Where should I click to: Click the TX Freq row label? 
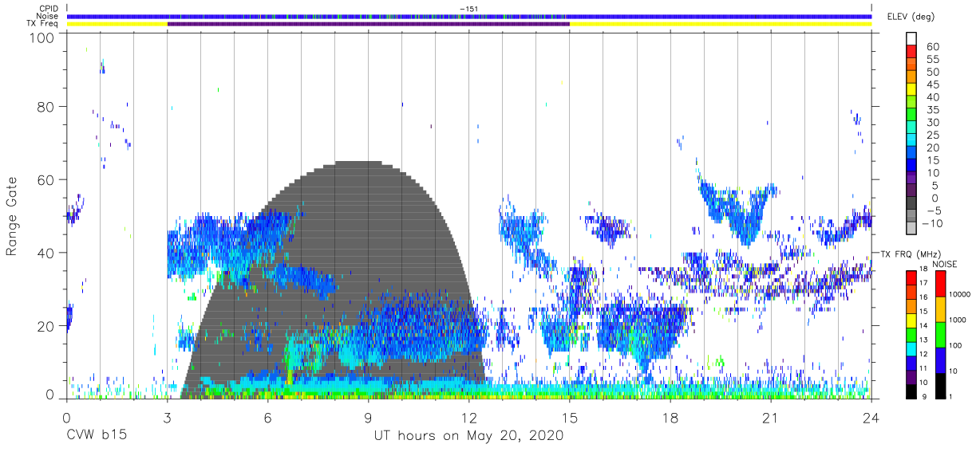click(x=41, y=23)
